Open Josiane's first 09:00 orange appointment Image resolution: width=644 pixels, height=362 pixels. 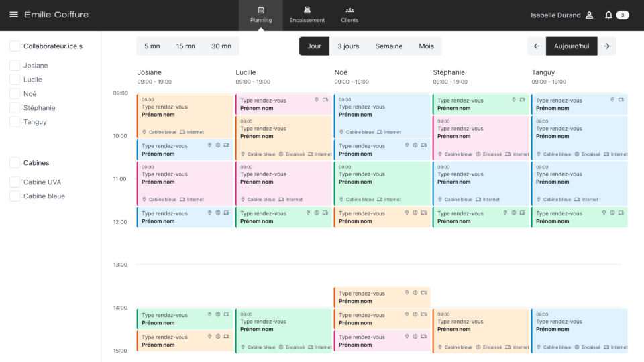(x=184, y=115)
